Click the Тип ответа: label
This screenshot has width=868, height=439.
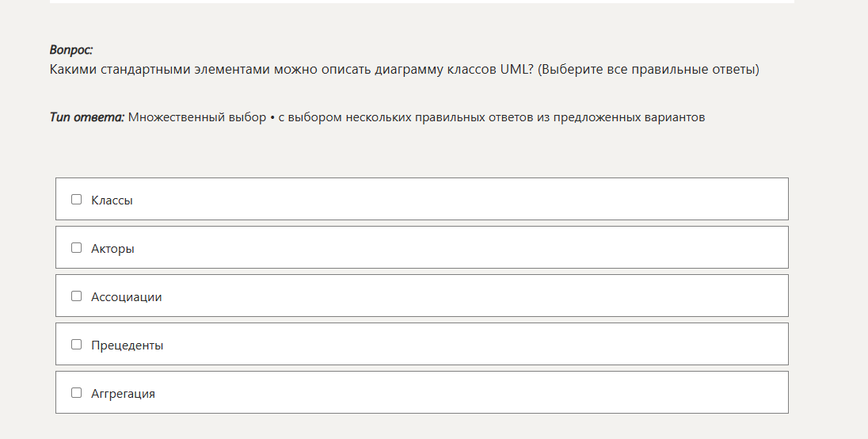point(87,117)
